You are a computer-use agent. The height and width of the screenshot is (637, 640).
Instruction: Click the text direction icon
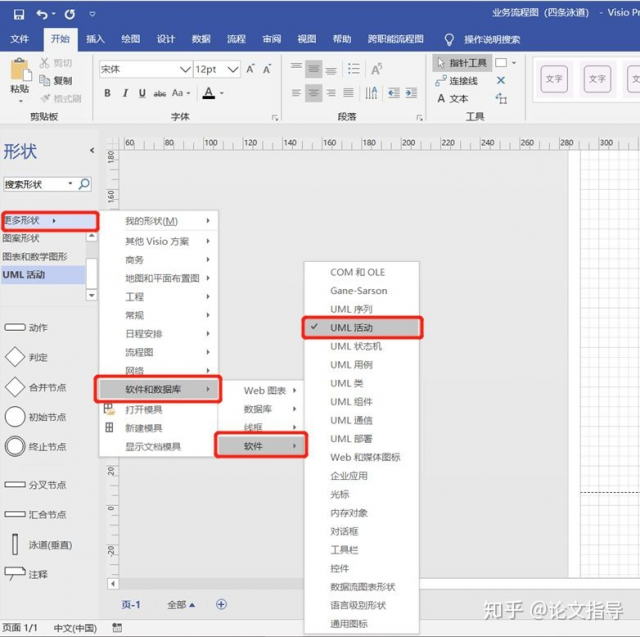coord(371,93)
